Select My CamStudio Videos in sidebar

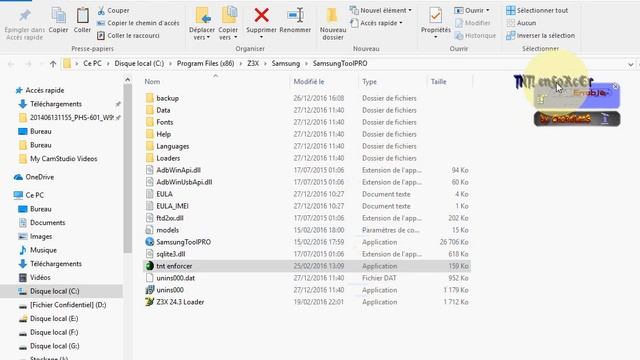[63, 159]
